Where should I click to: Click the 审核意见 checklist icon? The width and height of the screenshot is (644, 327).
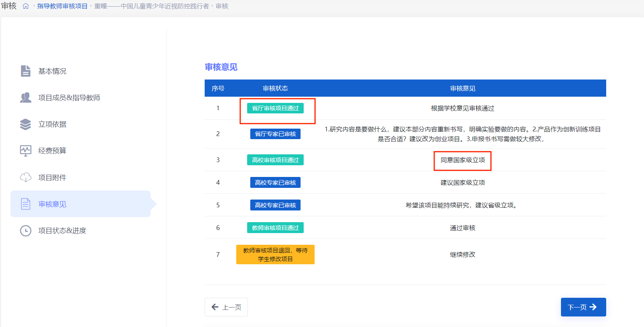point(26,204)
